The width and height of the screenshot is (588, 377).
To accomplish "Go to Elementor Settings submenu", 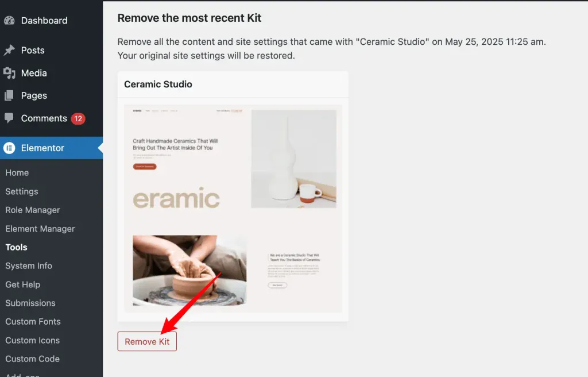I will pyautogui.click(x=22, y=191).
